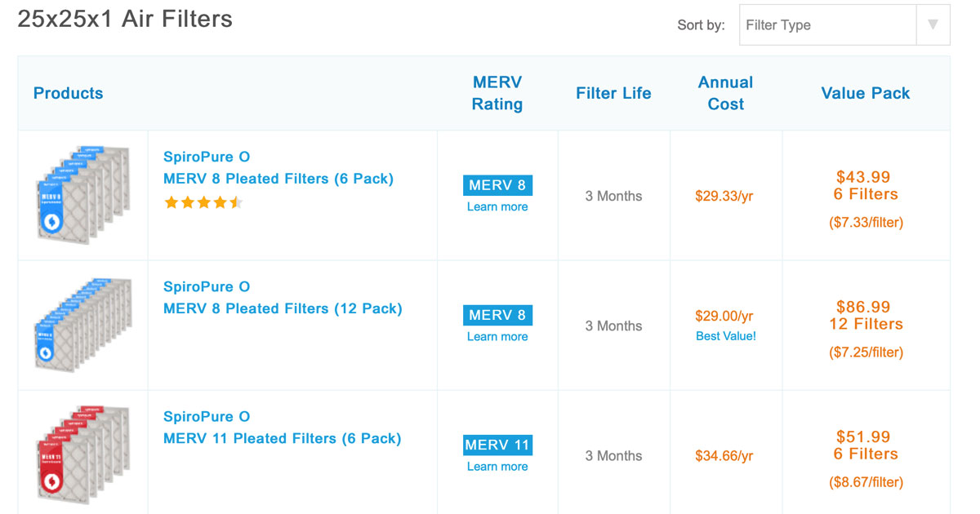
Task: Click Learn more under the 12 Pack MERV 8
Action: 497,337
